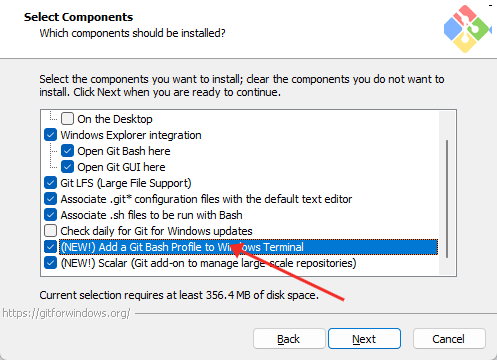497x360 pixels.
Task: Enable the On the Desktop checkbox
Action: [67, 119]
